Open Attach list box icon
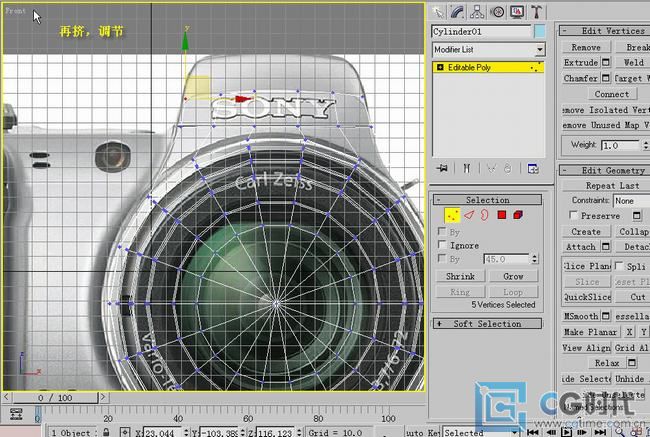Image resolution: width=650 pixels, height=437 pixels. pyautogui.click(x=606, y=247)
